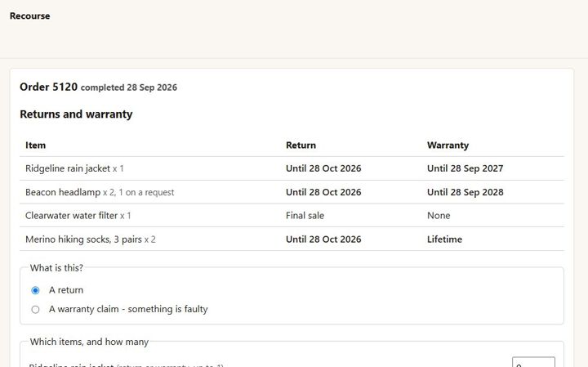Click "Merino hiking socks, 3 pairs x 2"
588x367 pixels.
pos(91,239)
